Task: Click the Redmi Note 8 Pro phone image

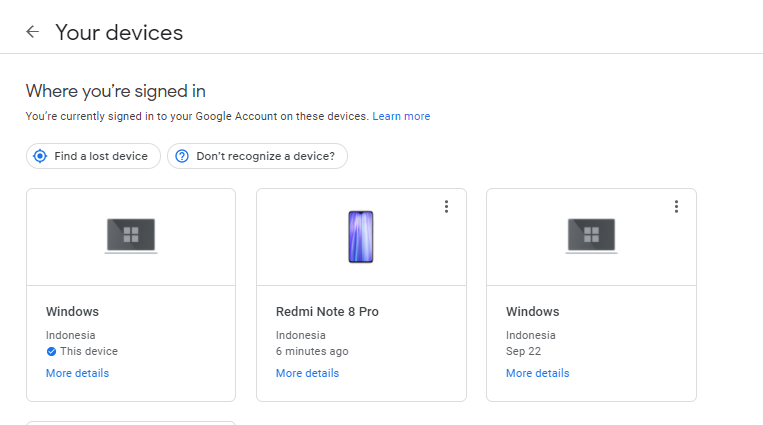Action: [x=360, y=237]
